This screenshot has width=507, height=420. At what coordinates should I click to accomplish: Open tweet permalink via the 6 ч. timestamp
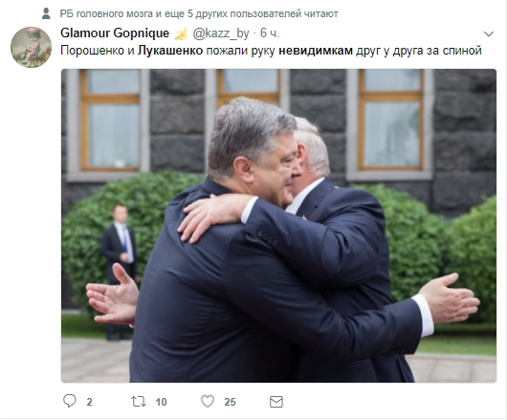tap(270, 33)
